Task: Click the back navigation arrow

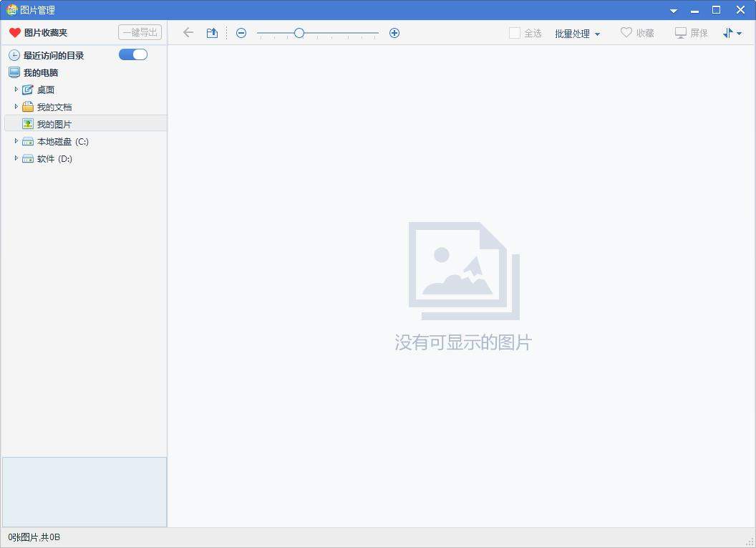Action: tap(188, 32)
